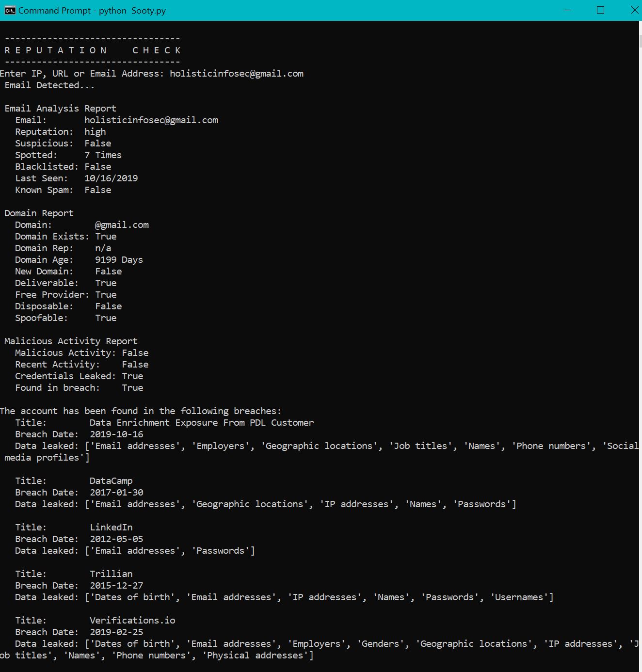Screen dimensions: 642x672
Task: Click the breach date '2019-02-25'
Action: (117, 632)
